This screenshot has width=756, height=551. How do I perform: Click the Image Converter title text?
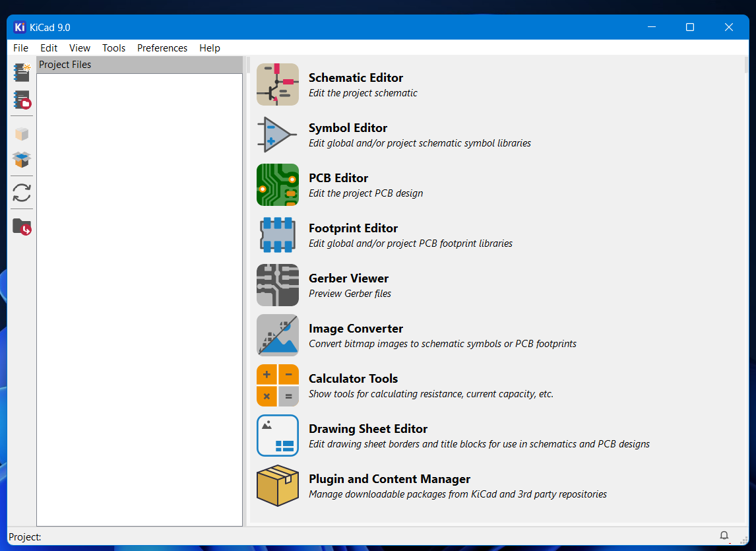356,329
